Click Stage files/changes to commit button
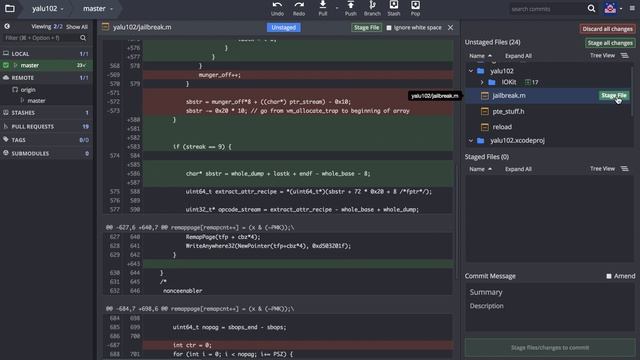 pyautogui.click(x=550, y=348)
